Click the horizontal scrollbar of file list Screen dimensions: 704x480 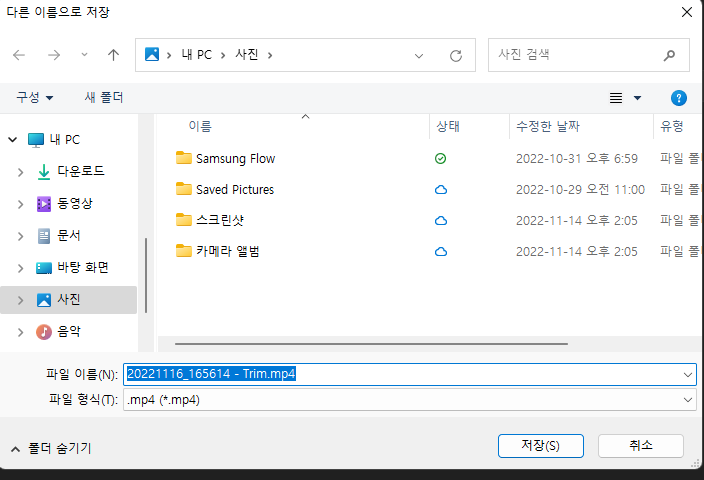pyautogui.click(x=371, y=344)
